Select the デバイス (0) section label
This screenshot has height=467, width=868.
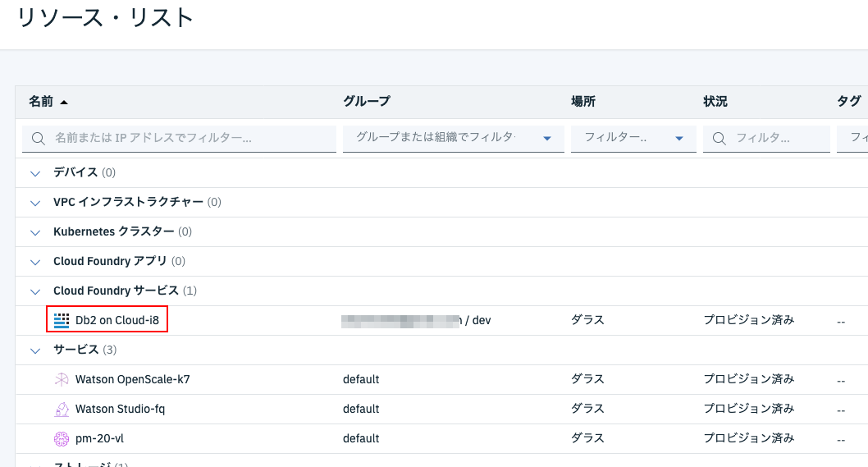click(x=85, y=172)
